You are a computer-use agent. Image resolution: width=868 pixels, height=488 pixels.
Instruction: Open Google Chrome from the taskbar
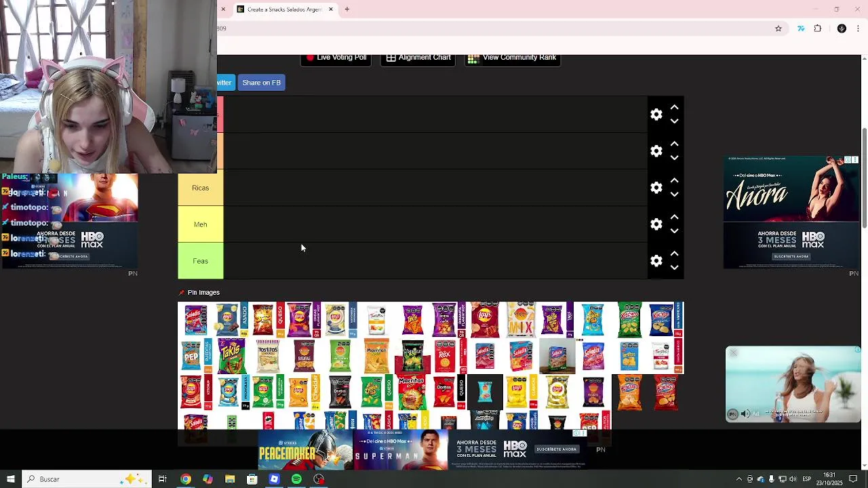pos(185,479)
